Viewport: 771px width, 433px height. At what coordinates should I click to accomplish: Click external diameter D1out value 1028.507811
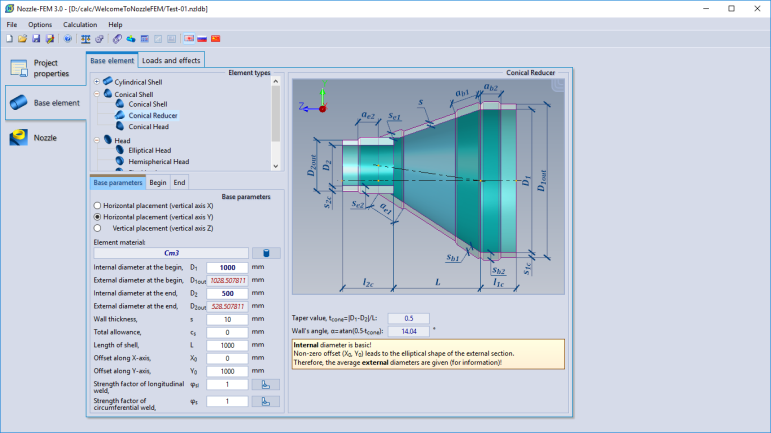coord(227,281)
